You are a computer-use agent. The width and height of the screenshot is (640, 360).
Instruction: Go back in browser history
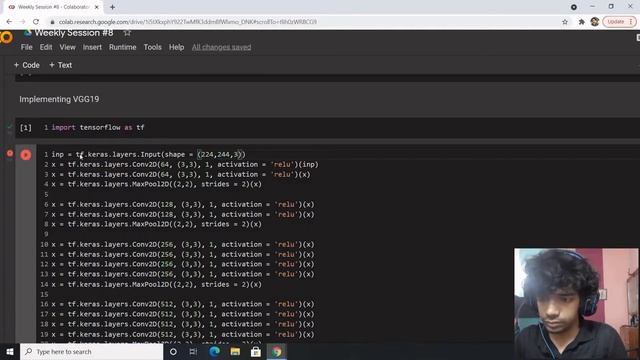pyautogui.click(x=9, y=22)
